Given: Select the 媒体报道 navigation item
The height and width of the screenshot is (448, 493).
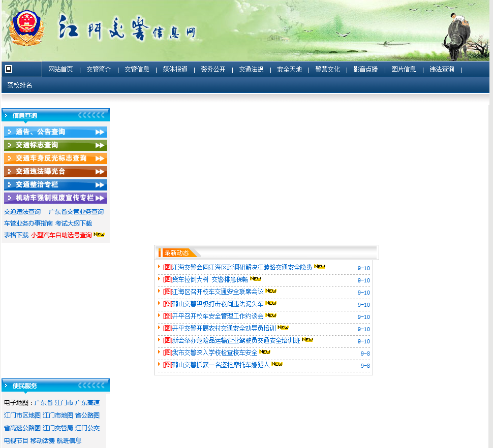Looking at the screenshot, I should point(175,69).
